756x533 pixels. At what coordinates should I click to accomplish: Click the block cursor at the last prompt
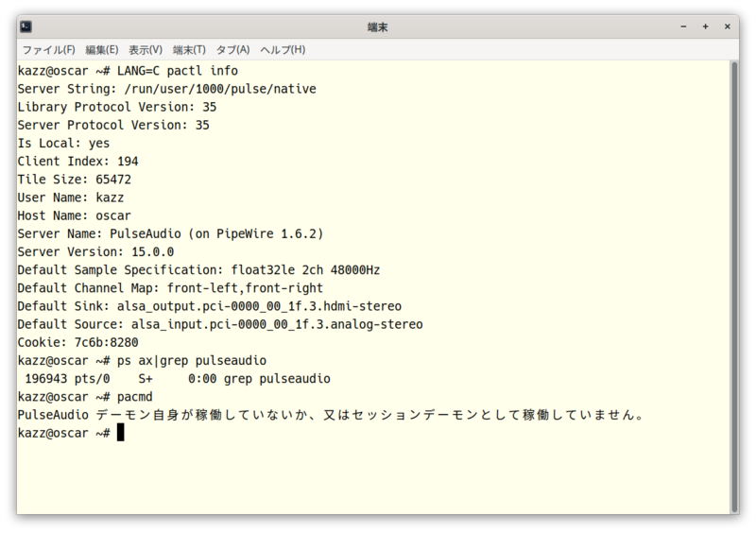[x=121, y=433]
